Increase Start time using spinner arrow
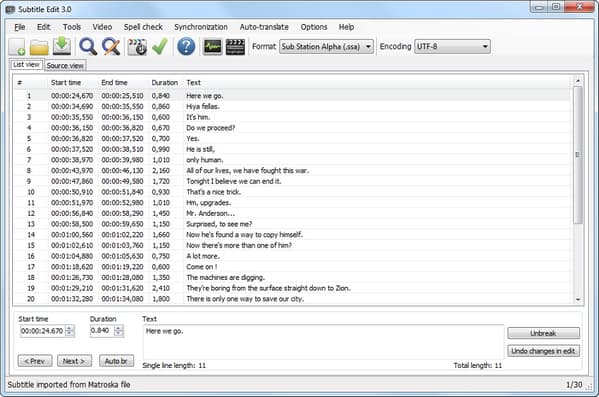The width and height of the screenshot is (599, 397). coord(70,328)
